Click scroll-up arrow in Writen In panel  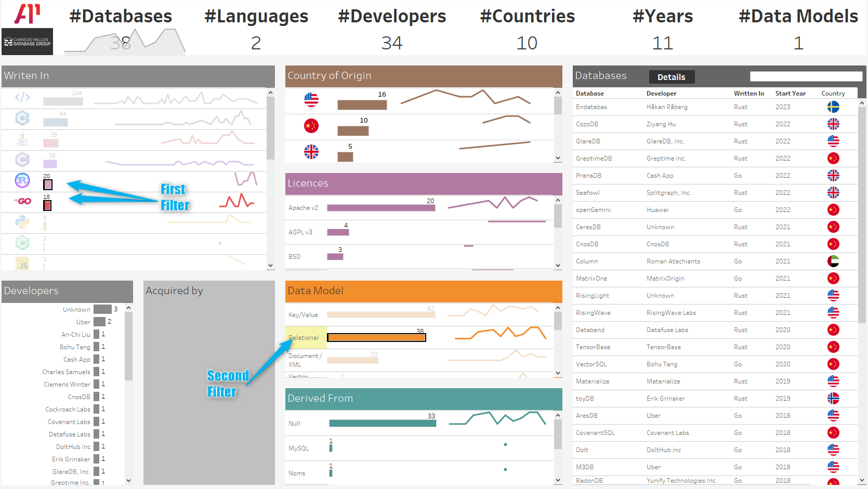point(270,92)
